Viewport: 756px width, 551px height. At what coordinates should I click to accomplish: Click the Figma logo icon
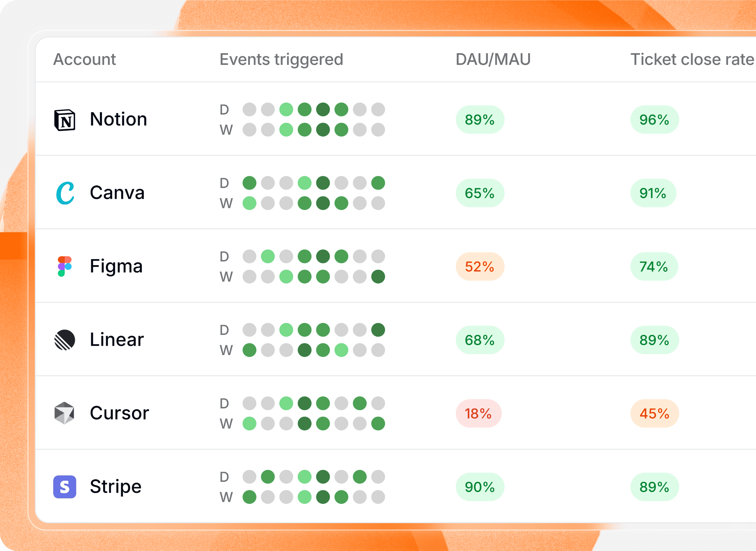pyautogui.click(x=64, y=267)
